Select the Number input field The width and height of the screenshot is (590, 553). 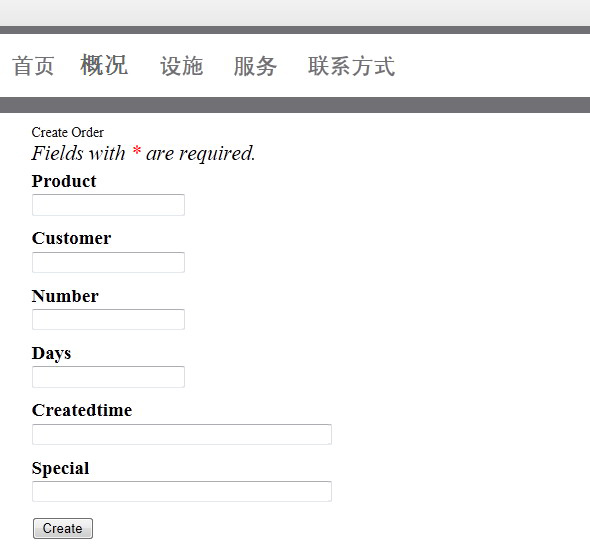(x=108, y=320)
